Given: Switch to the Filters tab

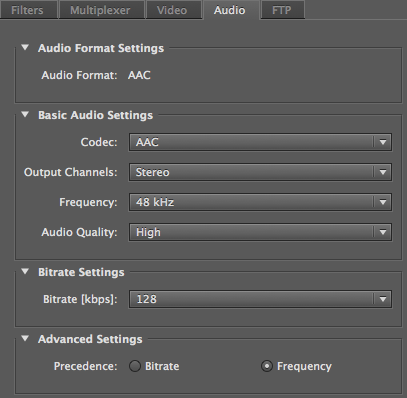Looking at the screenshot, I should (29, 10).
